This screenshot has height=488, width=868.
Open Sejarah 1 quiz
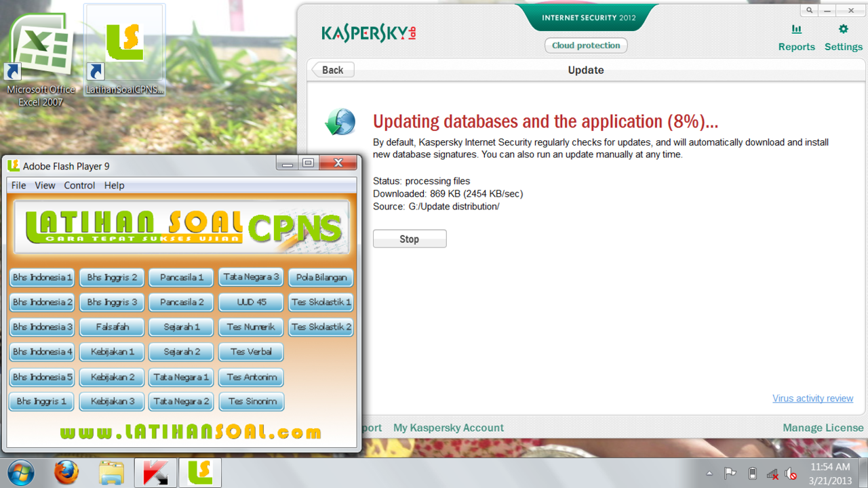182,327
